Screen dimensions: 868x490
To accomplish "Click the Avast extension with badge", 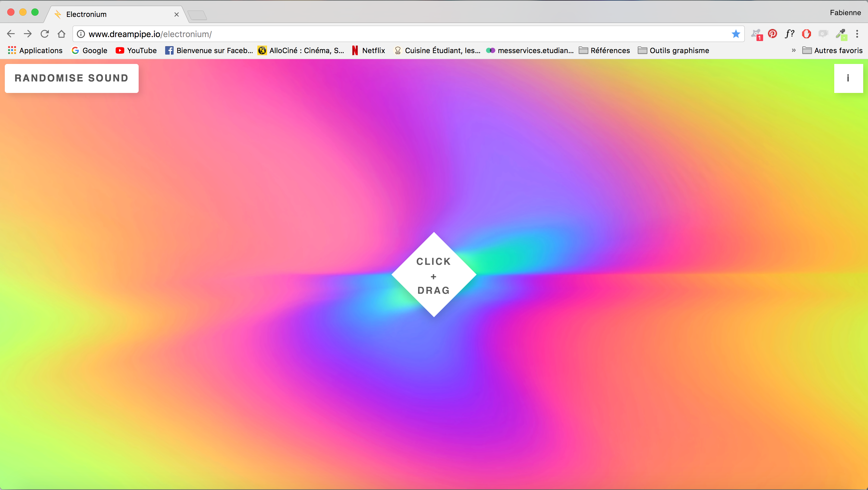I will coord(756,34).
